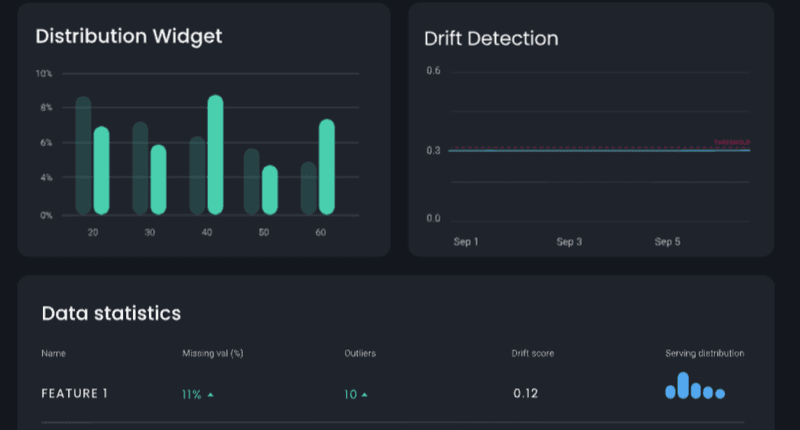Select the Sep 5 date marker

point(667,242)
